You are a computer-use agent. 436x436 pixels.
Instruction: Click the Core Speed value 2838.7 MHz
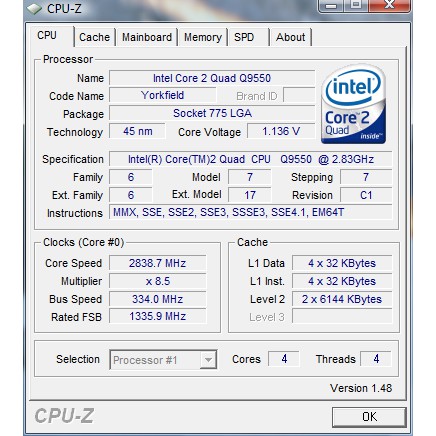(158, 263)
